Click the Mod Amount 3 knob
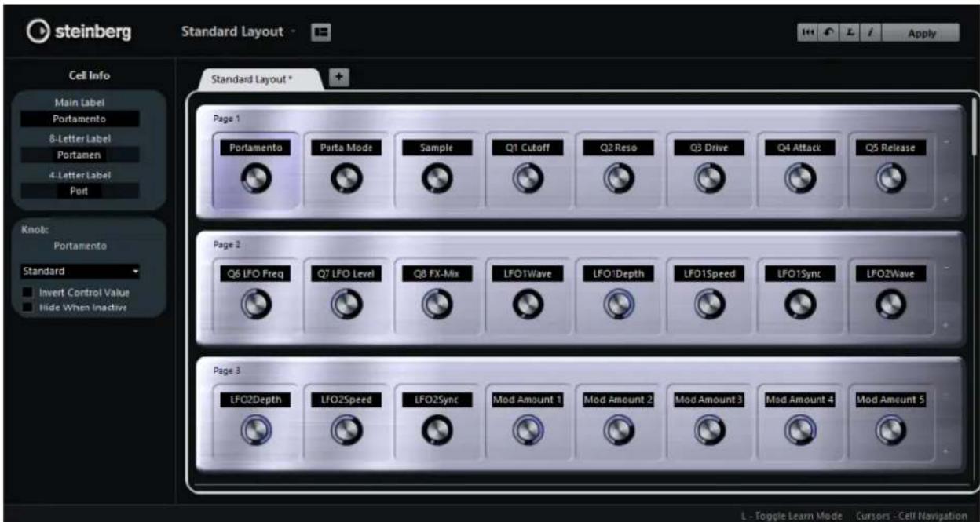980x522 pixels. click(709, 432)
